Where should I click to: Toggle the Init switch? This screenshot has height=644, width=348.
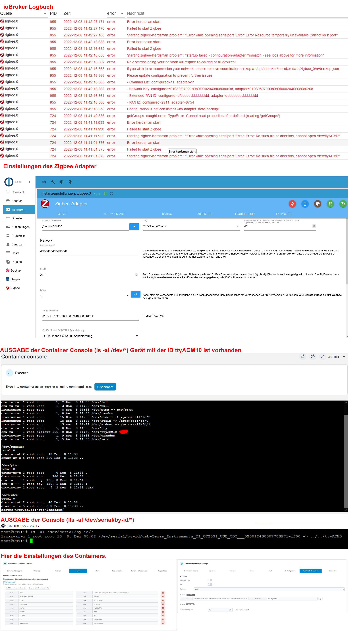point(210,584)
